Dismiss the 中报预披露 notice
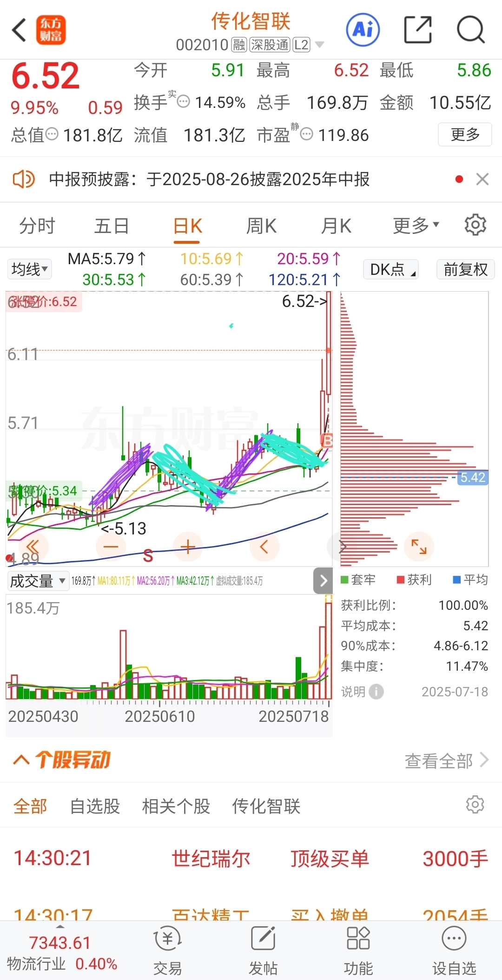Image resolution: width=502 pixels, height=980 pixels. (x=482, y=179)
